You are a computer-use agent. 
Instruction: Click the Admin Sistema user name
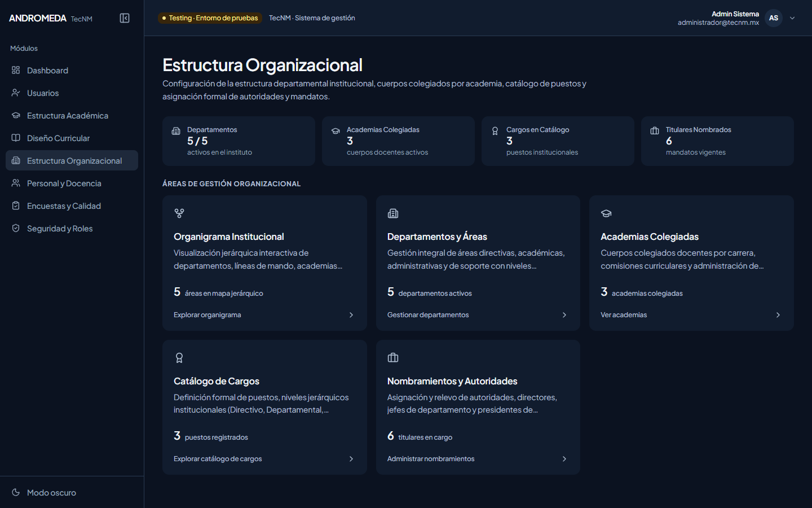tap(735, 14)
